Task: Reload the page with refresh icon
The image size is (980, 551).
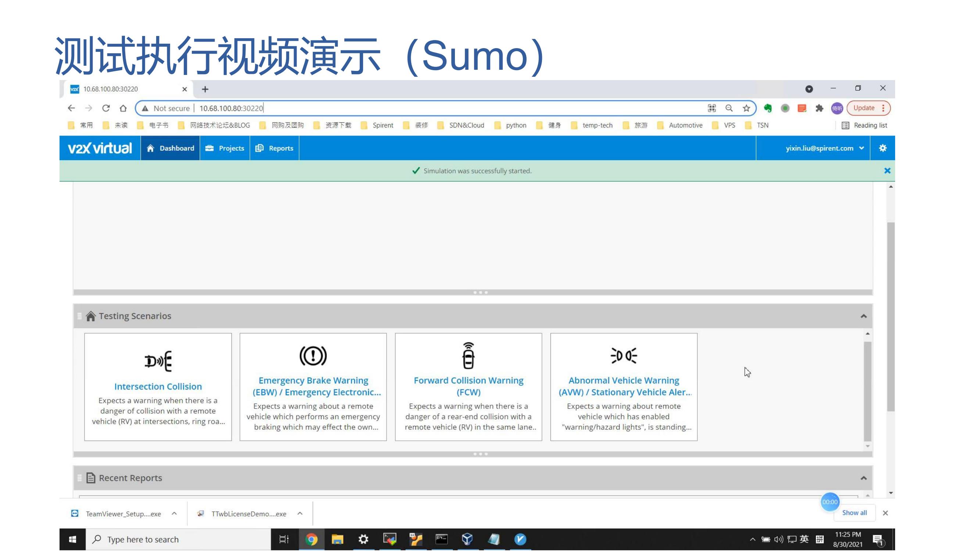Action: tap(106, 108)
